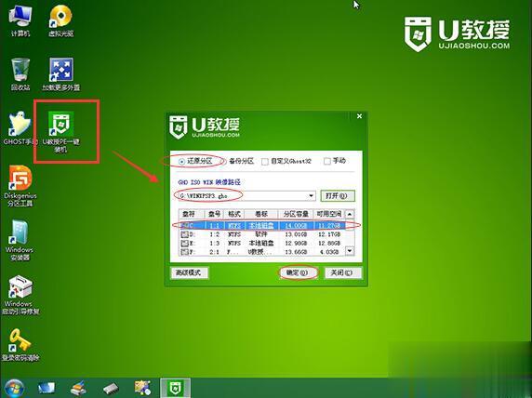Launch the U教授PE一键装机 shortcut

(x=61, y=132)
